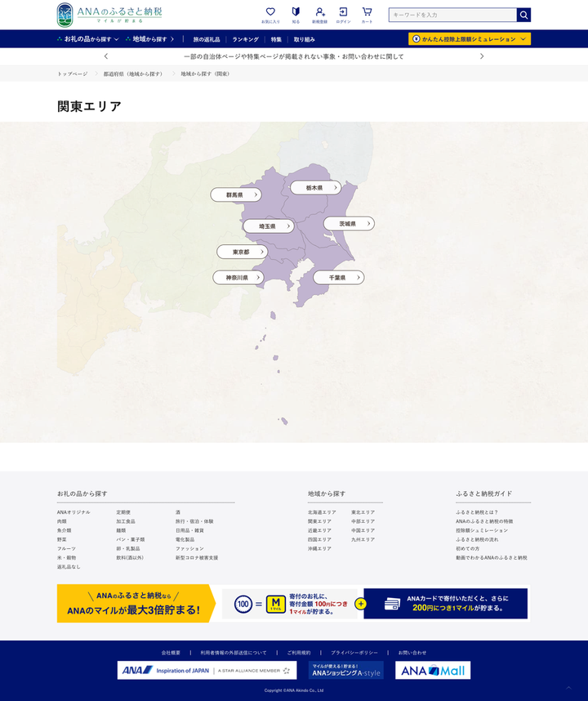Open 控除額シュミレーション guide link
This screenshot has height=701, width=588.
pyautogui.click(x=482, y=530)
